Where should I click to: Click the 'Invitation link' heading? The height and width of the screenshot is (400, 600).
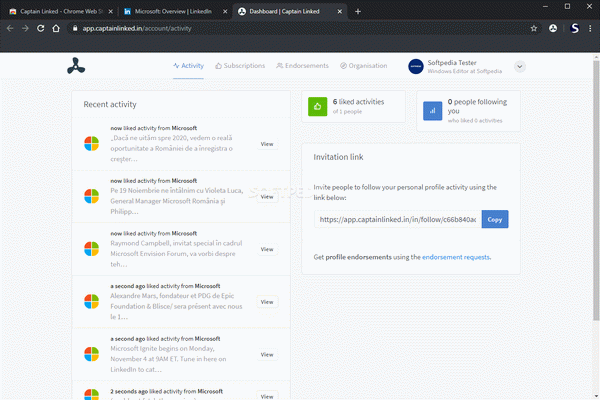tap(338, 157)
